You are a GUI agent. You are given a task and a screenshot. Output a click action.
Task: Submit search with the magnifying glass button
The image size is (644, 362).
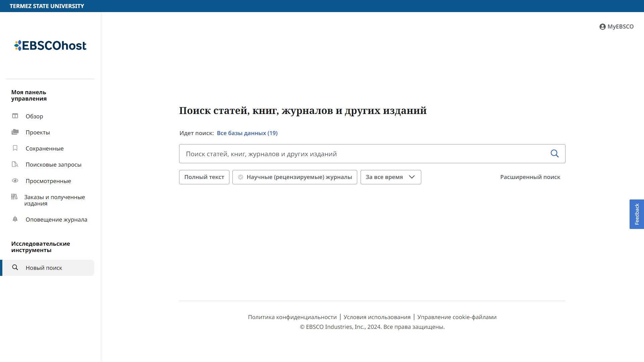click(x=555, y=154)
